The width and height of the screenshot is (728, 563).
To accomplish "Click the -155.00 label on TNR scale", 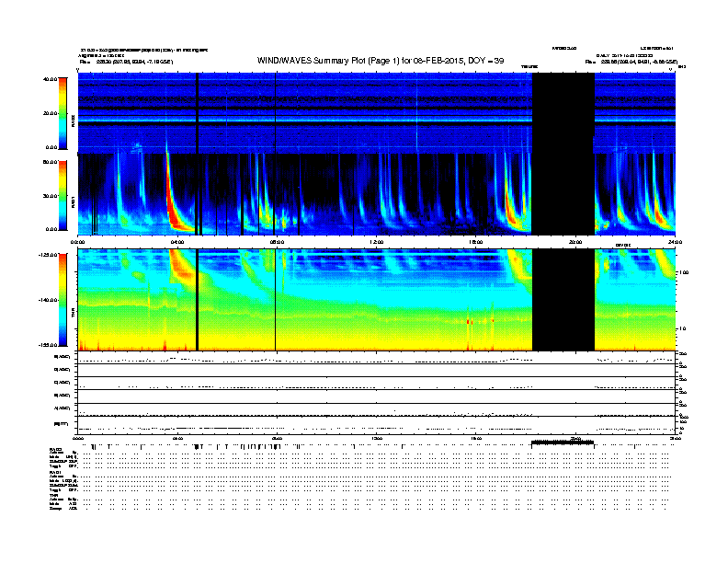I will 48,345.
